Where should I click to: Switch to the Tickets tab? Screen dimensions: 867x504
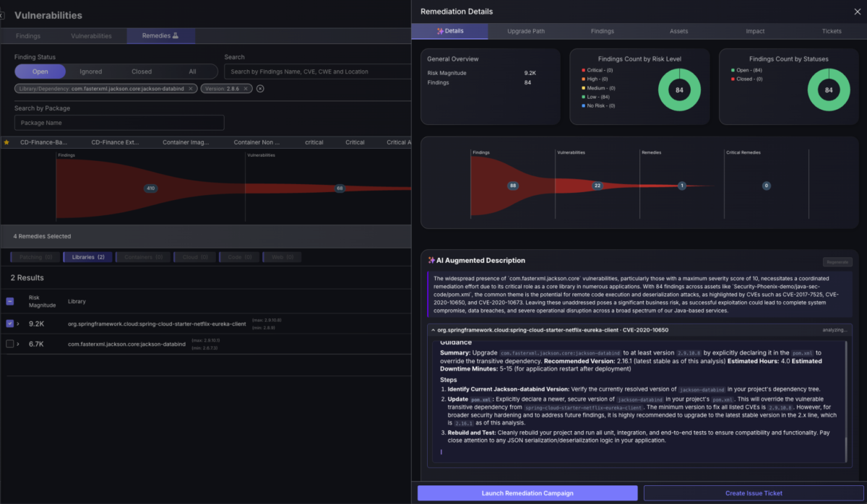(832, 31)
